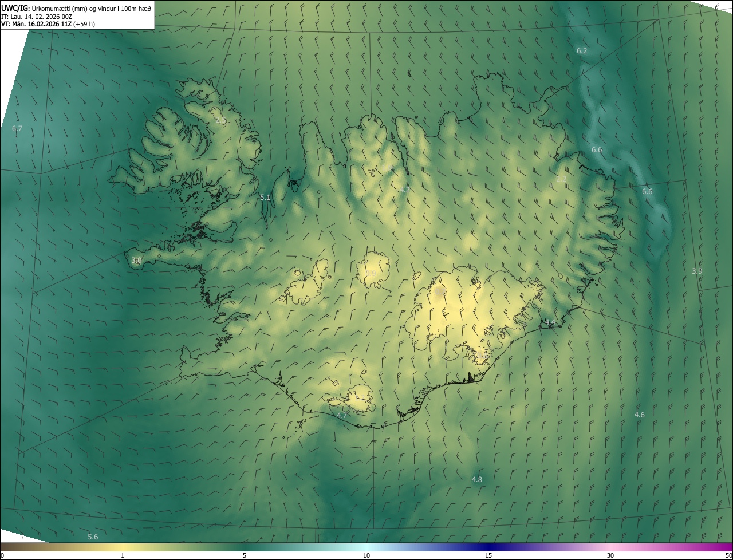Click the 6.2 value label on the map
Screen dimensions: 733x560
coord(582,51)
